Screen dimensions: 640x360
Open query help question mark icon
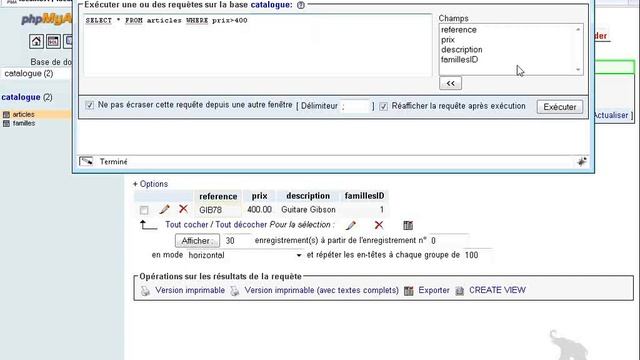301,5
